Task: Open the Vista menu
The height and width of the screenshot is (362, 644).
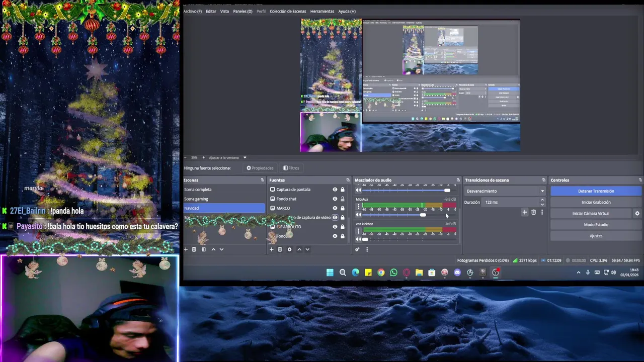Action: pyautogui.click(x=224, y=11)
